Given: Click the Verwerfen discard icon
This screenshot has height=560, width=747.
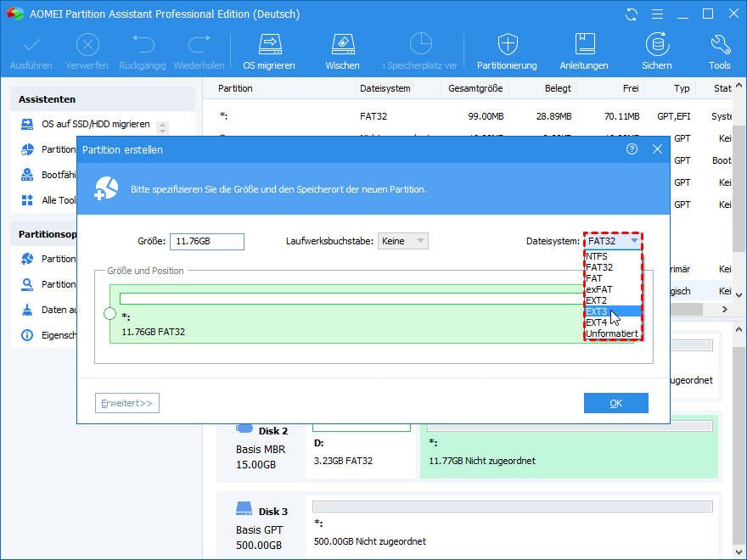Looking at the screenshot, I should tap(87, 45).
